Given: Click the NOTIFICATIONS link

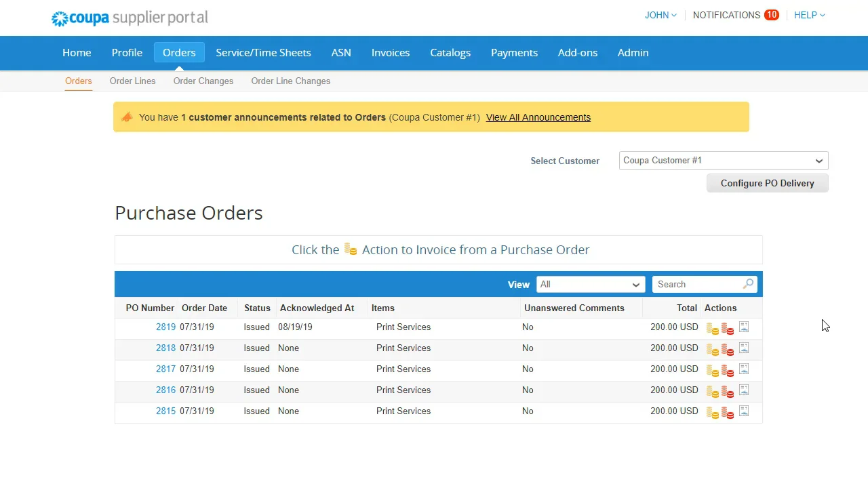Looking at the screenshot, I should coord(726,15).
